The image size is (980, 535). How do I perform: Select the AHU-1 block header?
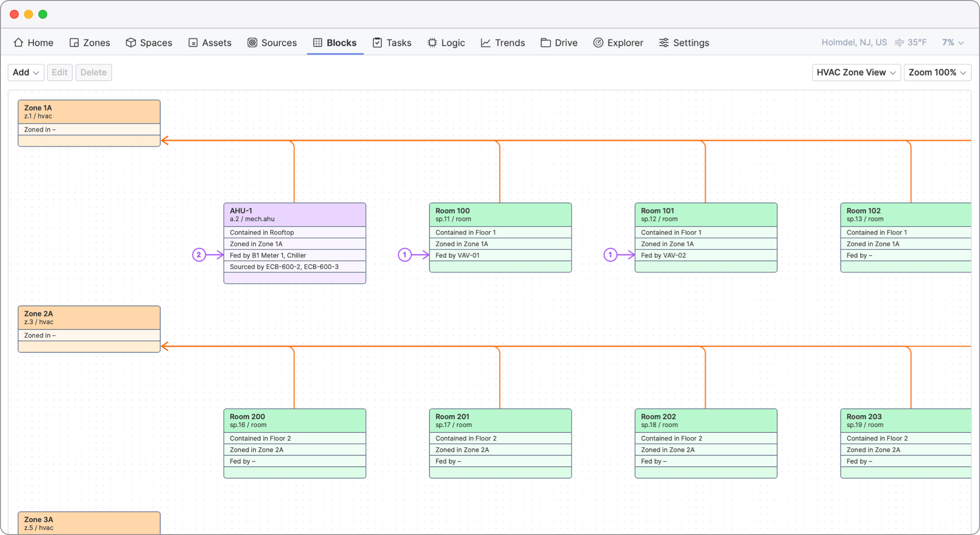pos(294,215)
